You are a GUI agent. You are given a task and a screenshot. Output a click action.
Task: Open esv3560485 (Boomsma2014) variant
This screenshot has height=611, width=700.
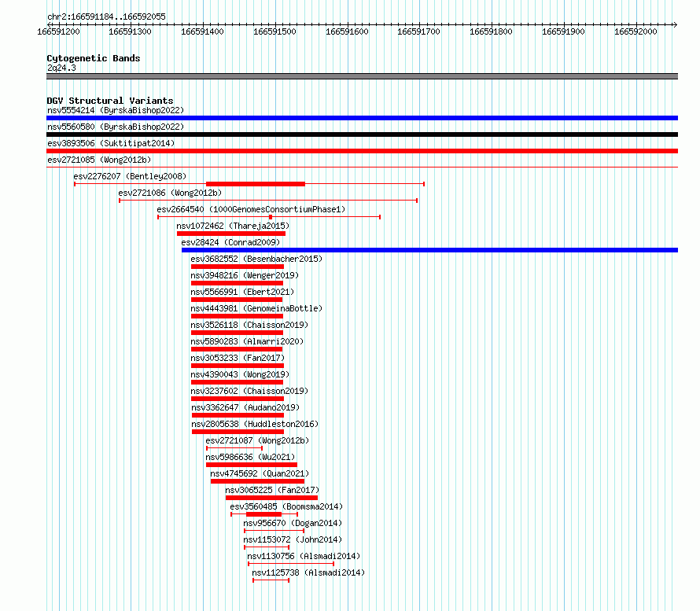(x=286, y=506)
